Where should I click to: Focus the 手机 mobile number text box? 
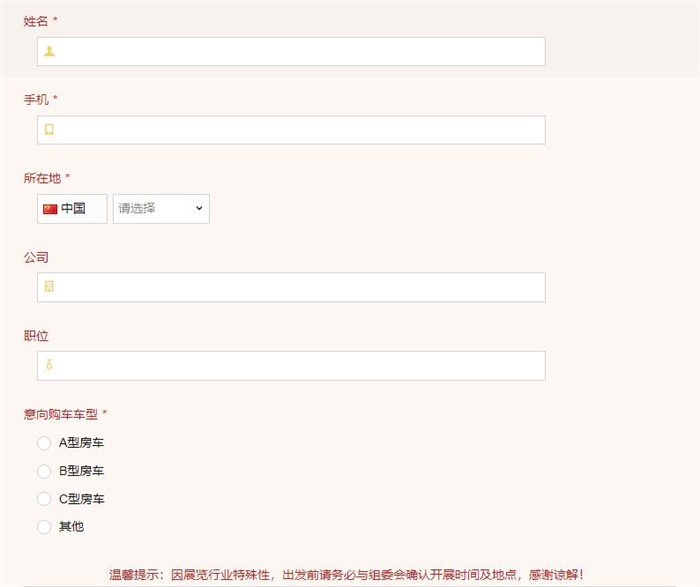pyautogui.click(x=300, y=129)
